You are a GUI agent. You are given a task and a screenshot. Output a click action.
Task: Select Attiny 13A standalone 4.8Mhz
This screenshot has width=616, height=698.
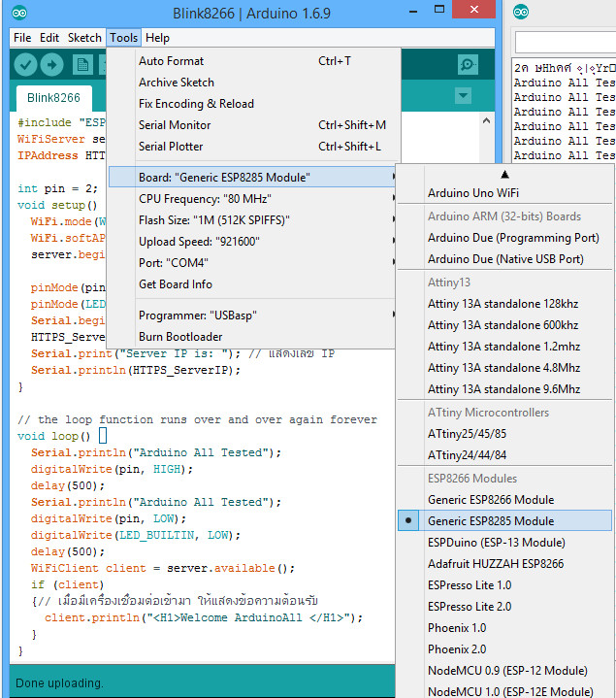(504, 368)
